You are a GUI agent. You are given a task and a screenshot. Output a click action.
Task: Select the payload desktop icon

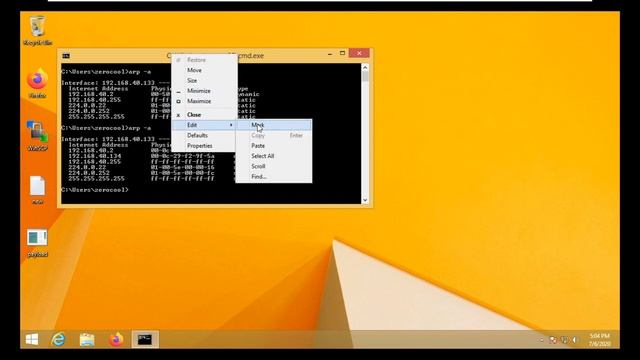point(38,243)
